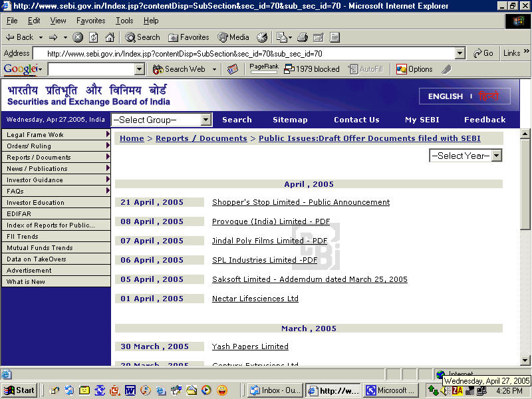This screenshot has height=399, width=532.
Task: Open Jindal Poly Films Limited PDF link
Action: [269, 241]
